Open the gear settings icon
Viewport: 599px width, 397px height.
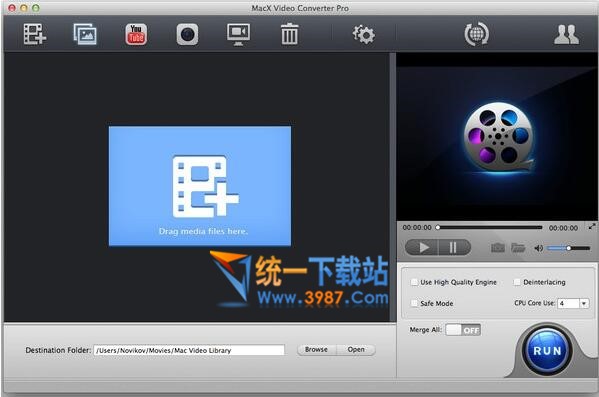[363, 34]
